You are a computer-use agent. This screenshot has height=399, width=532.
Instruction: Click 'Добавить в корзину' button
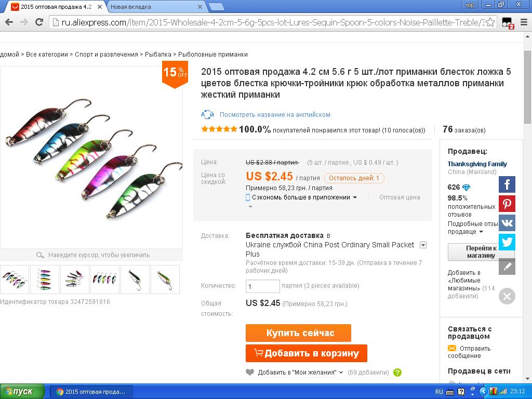pyautogui.click(x=307, y=353)
